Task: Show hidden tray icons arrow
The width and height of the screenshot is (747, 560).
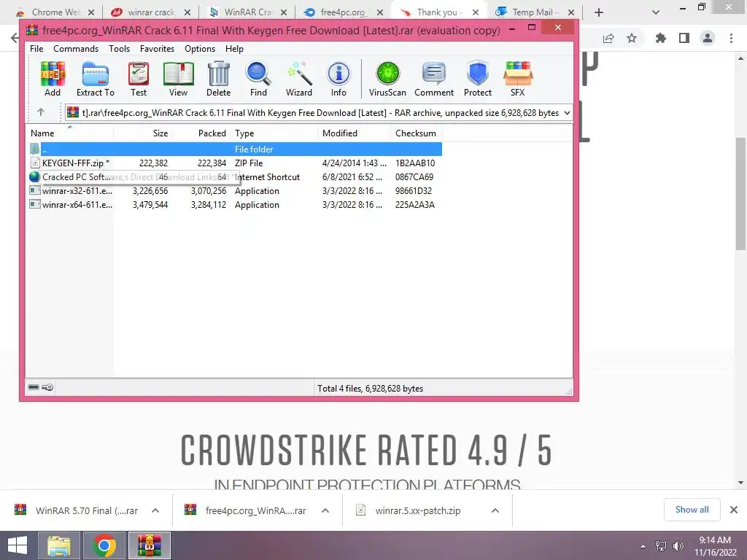Action: point(643,546)
